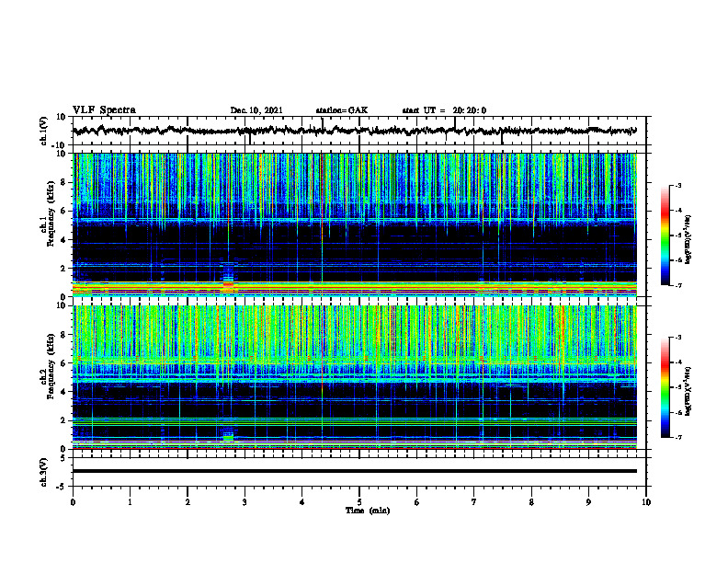Click the "10" label on the time axis

pyautogui.click(x=646, y=502)
